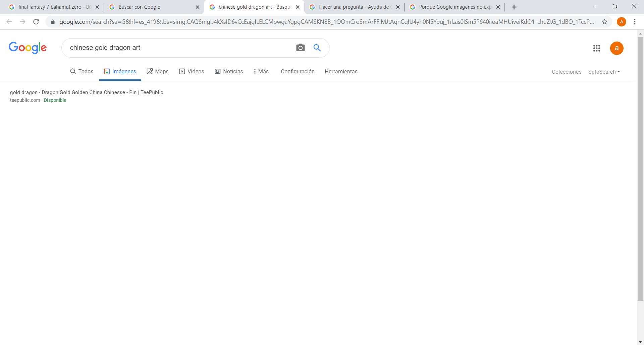Go back to previous page
The height and width of the screenshot is (345, 644).
click(9, 22)
